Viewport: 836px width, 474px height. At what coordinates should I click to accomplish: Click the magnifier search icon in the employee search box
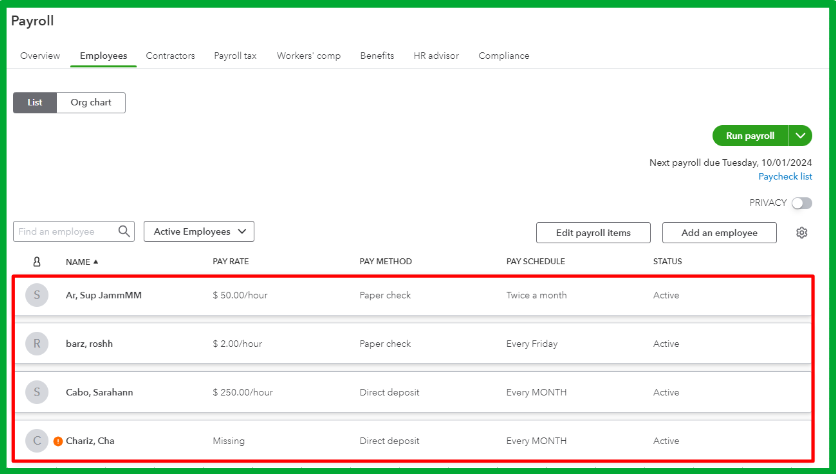pyautogui.click(x=124, y=231)
